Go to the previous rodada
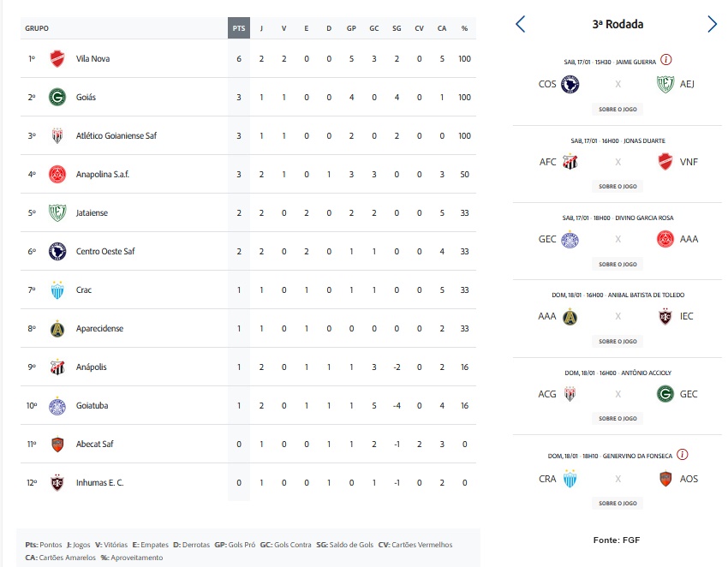This screenshot has width=728, height=567. point(521,24)
